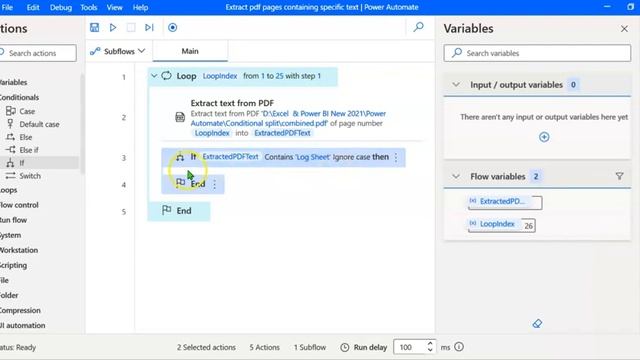Screen dimensions: 640x360
Task: Clear variable values with the eraser icon
Action: point(537,324)
